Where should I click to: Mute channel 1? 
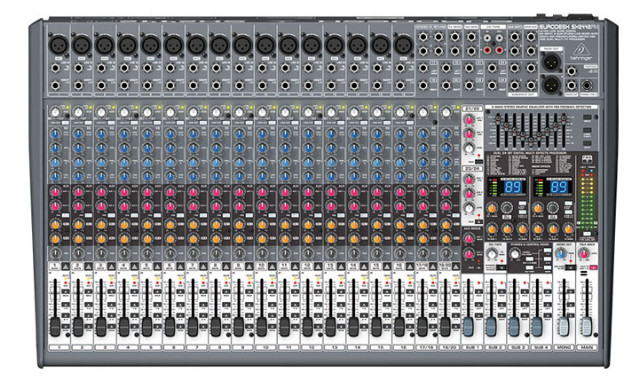[x=54, y=266]
